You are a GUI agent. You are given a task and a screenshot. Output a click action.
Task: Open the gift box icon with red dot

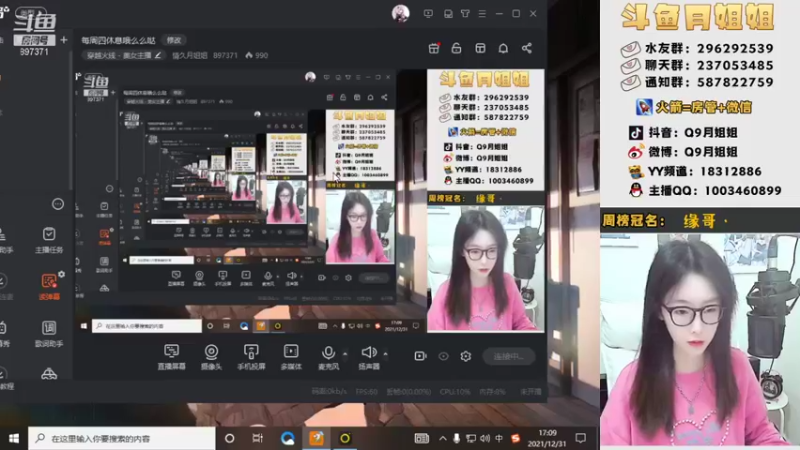click(434, 48)
